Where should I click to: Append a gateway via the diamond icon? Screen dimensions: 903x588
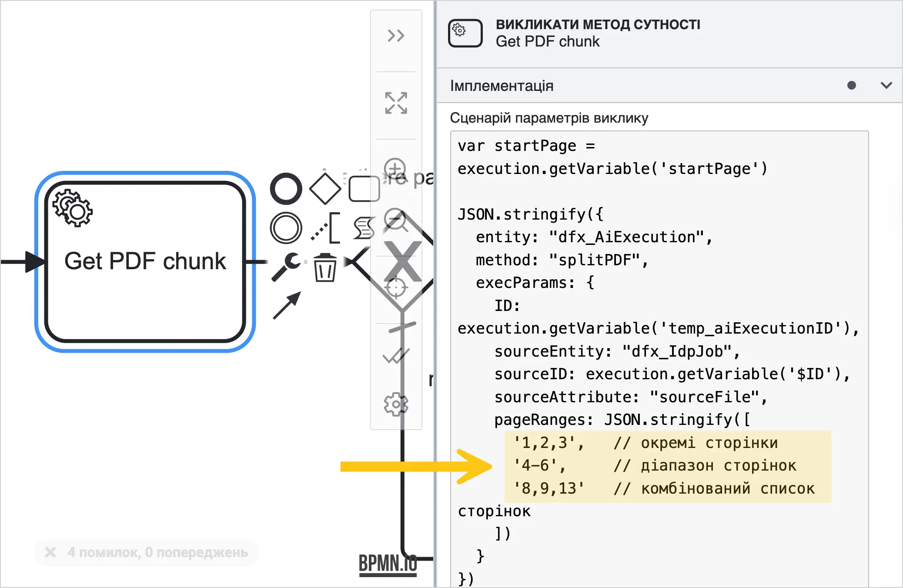(x=325, y=189)
